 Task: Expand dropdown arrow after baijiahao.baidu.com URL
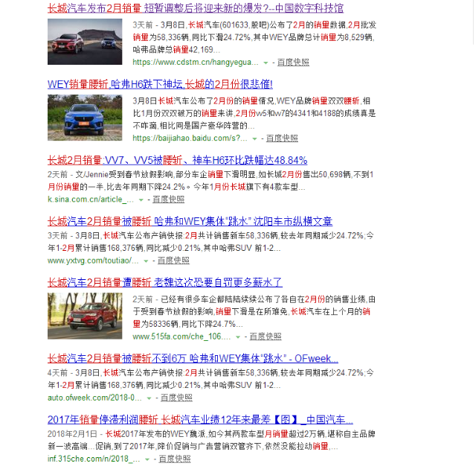pos(254,138)
